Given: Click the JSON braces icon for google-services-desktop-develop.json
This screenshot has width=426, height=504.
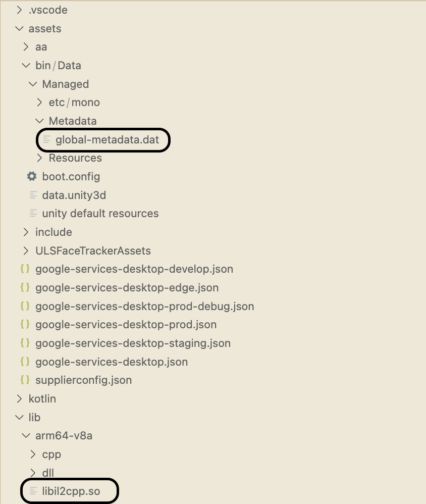Looking at the screenshot, I should pyautogui.click(x=25, y=269).
